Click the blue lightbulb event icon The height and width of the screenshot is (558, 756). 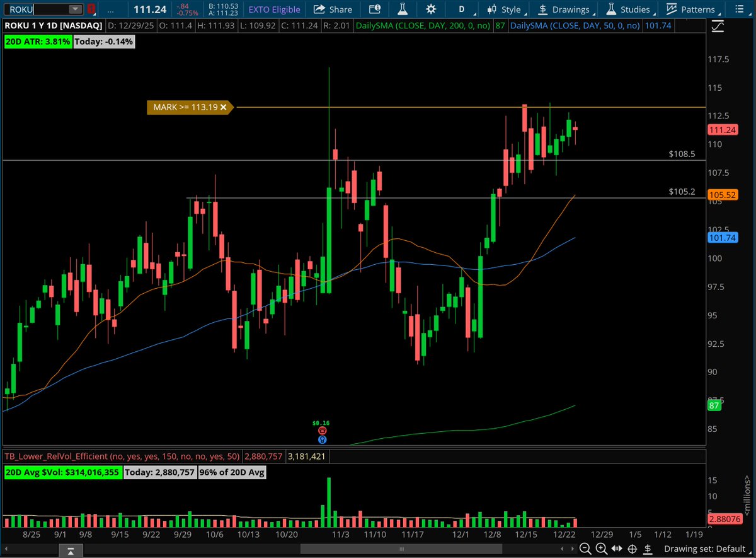point(322,439)
